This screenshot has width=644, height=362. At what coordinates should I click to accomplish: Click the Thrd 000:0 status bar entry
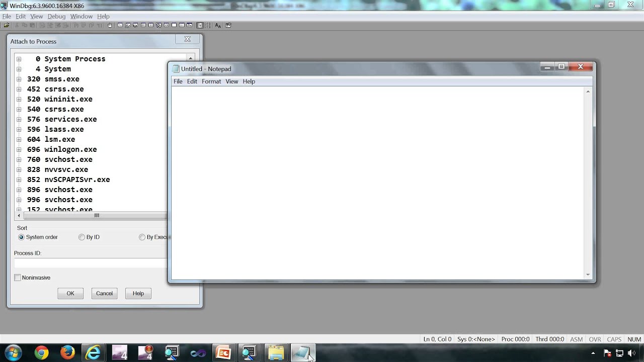click(549, 339)
